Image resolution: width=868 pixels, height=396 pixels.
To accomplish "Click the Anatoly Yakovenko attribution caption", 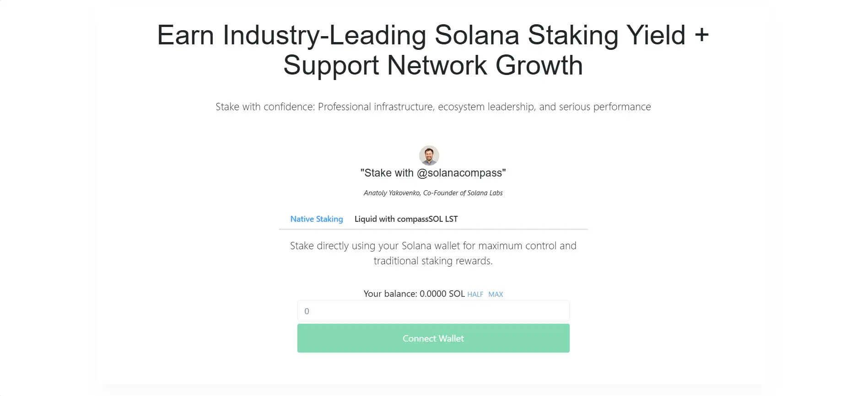I will pyautogui.click(x=433, y=193).
